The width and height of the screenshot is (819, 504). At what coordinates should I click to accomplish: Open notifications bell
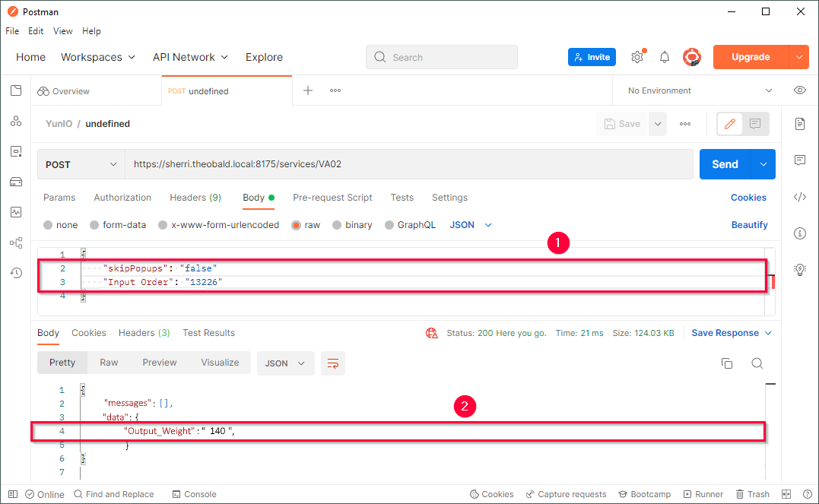[665, 57]
